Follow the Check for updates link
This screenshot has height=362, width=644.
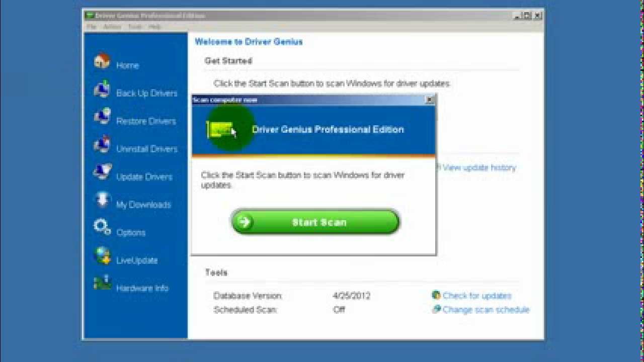477,296
